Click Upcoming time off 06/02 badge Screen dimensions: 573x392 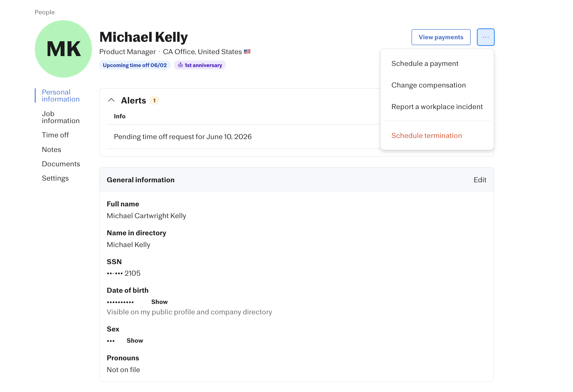click(x=135, y=65)
